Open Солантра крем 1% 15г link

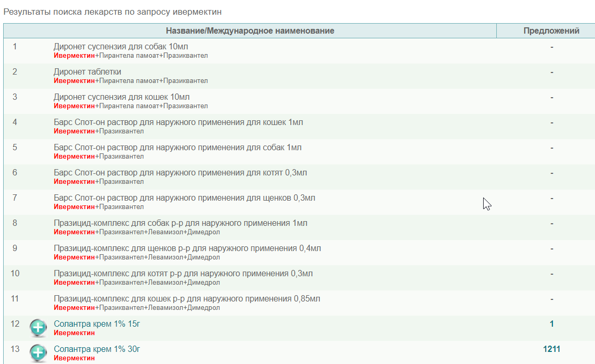[x=97, y=324]
